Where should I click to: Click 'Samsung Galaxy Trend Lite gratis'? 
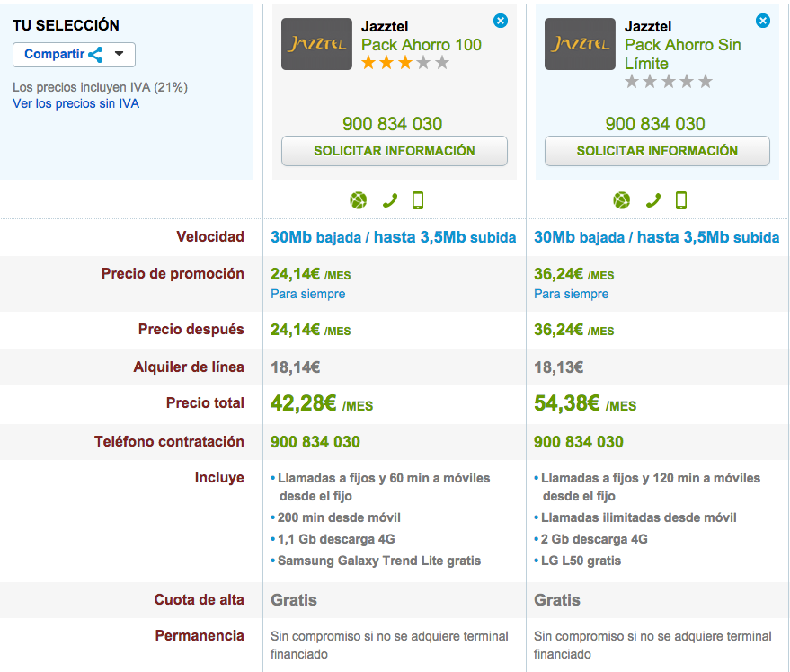click(379, 561)
